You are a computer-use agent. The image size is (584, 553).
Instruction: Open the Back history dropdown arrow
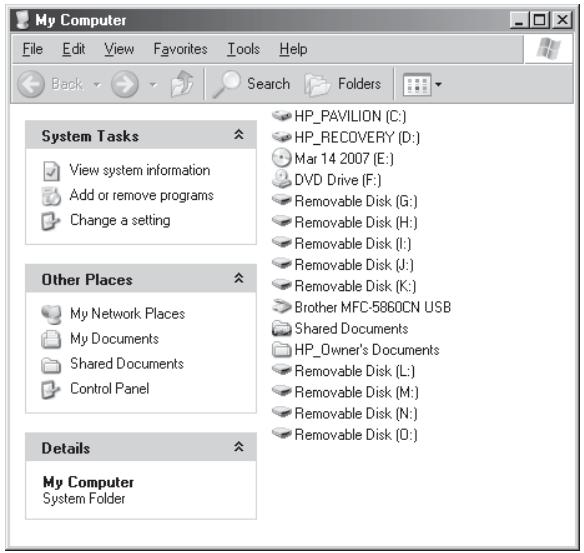click(97, 85)
